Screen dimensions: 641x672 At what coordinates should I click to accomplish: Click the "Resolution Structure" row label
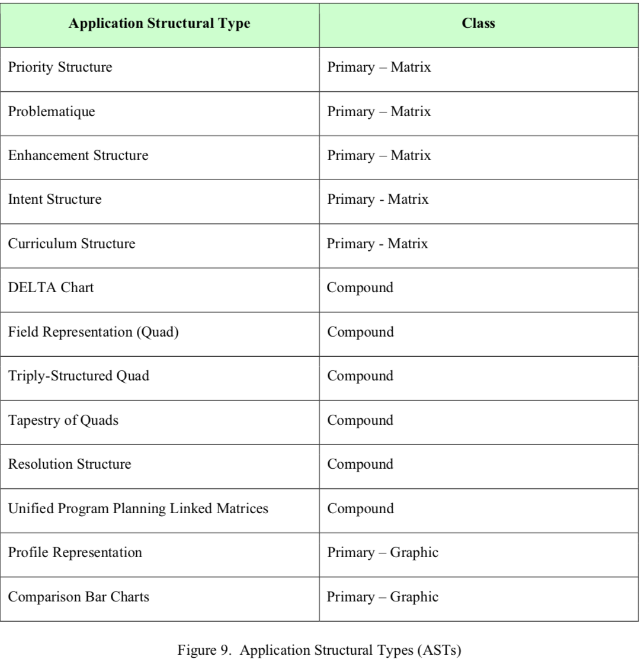(x=70, y=464)
